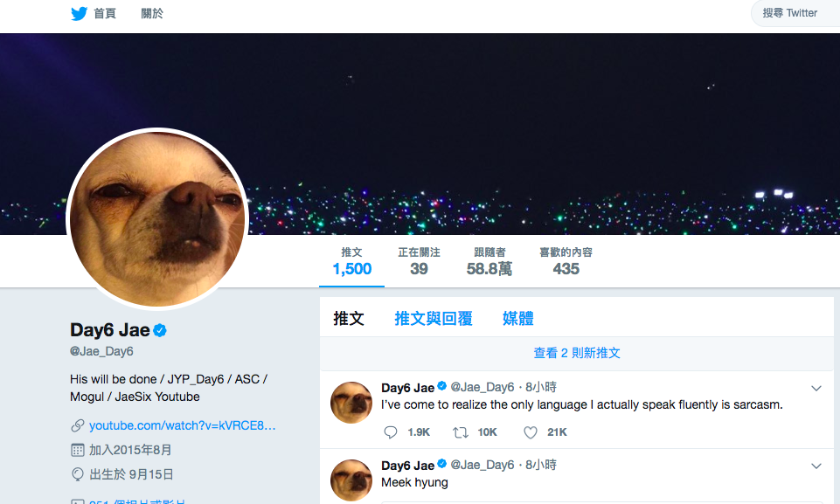Retweet the sarcasm tweet

tap(461, 432)
